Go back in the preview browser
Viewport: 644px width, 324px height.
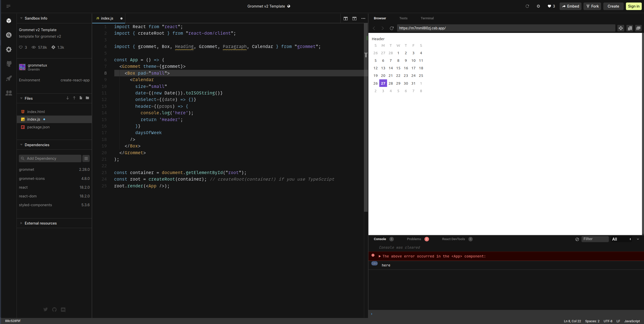374,28
